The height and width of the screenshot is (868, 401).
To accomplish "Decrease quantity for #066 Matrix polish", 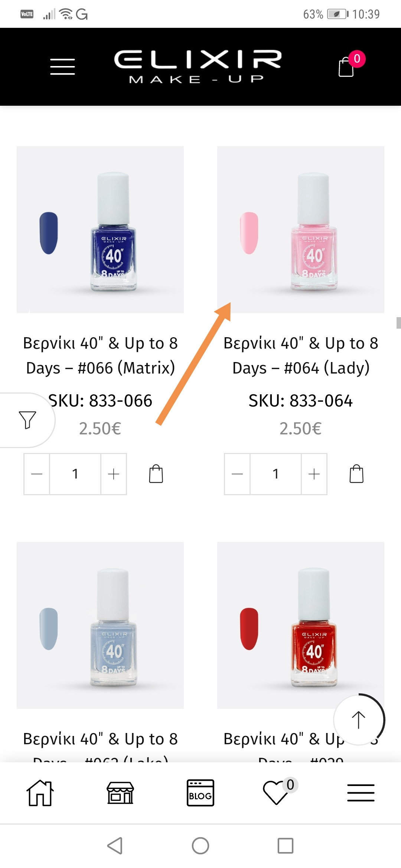I will point(37,474).
